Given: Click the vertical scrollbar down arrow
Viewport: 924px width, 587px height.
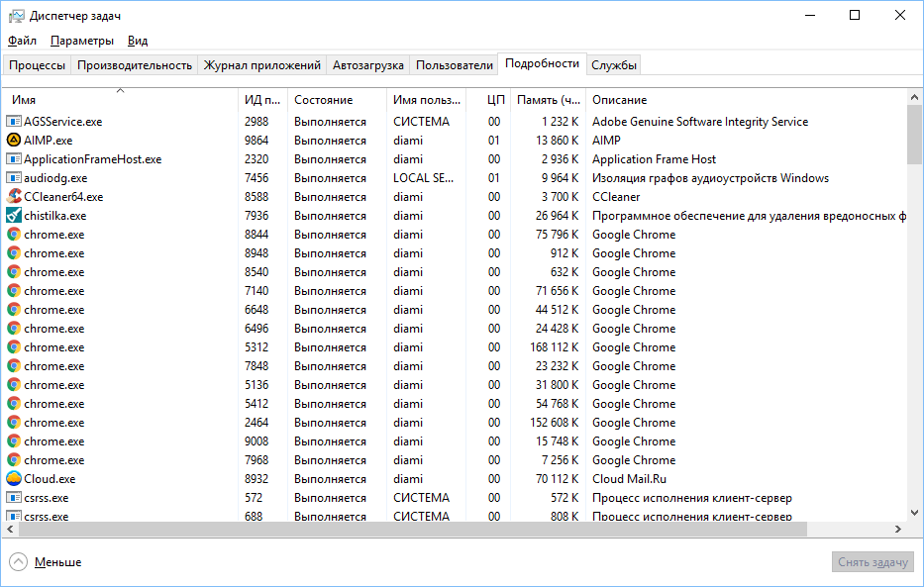Looking at the screenshot, I should click(914, 513).
